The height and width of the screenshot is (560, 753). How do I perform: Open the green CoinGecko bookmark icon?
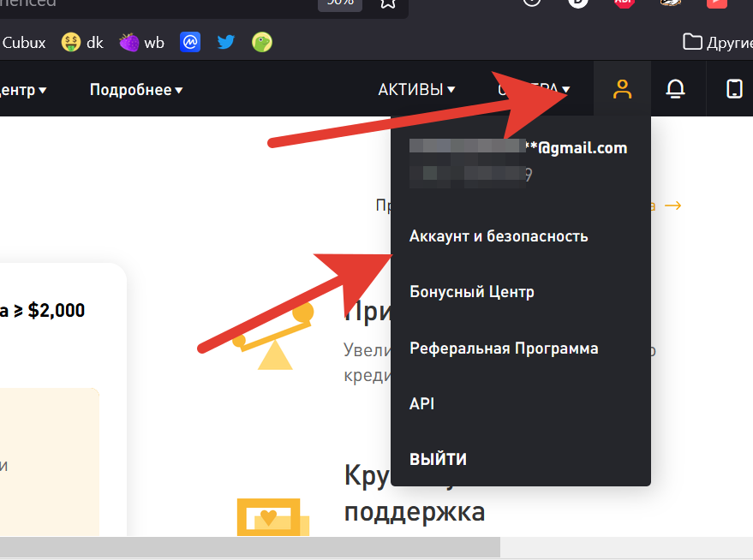[262, 43]
